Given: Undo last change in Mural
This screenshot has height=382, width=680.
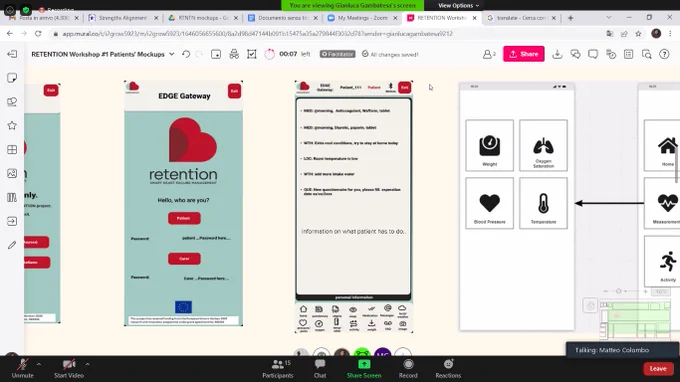Looking at the screenshot, I should (x=186, y=54).
